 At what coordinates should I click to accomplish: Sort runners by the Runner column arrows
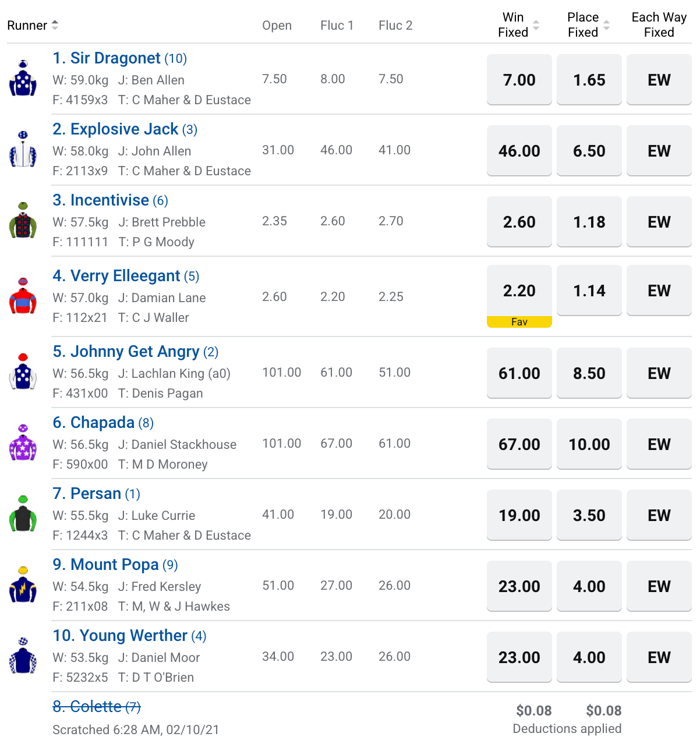(x=55, y=25)
